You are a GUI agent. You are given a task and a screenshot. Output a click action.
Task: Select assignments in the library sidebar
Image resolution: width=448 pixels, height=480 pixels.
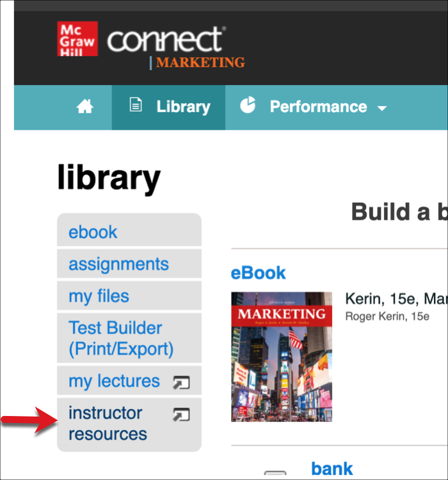coord(119,264)
